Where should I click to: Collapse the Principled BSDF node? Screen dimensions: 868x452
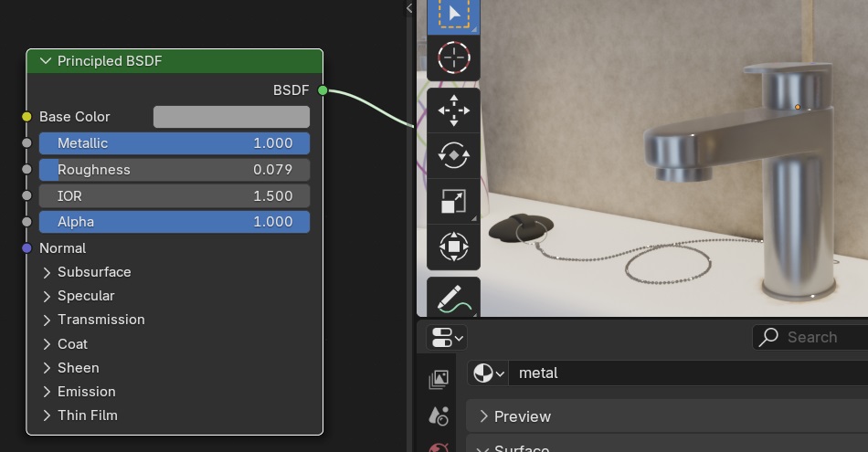pyautogui.click(x=46, y=61)
